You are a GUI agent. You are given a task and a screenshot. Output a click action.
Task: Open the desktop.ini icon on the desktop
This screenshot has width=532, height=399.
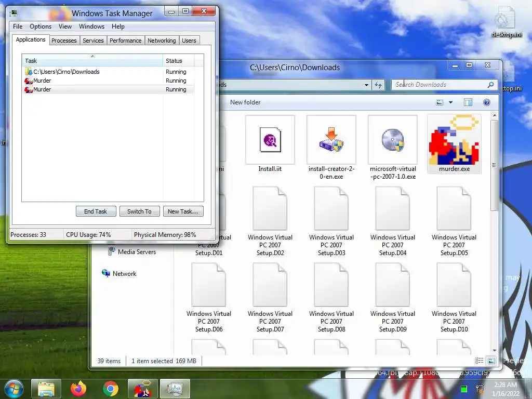click(507, 22)
